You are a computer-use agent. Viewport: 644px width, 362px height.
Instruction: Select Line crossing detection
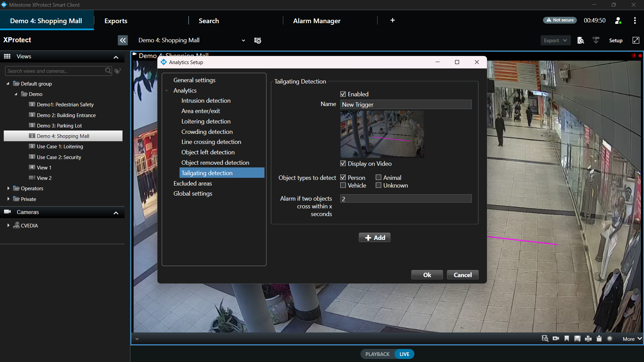click(x=211, y=142)
